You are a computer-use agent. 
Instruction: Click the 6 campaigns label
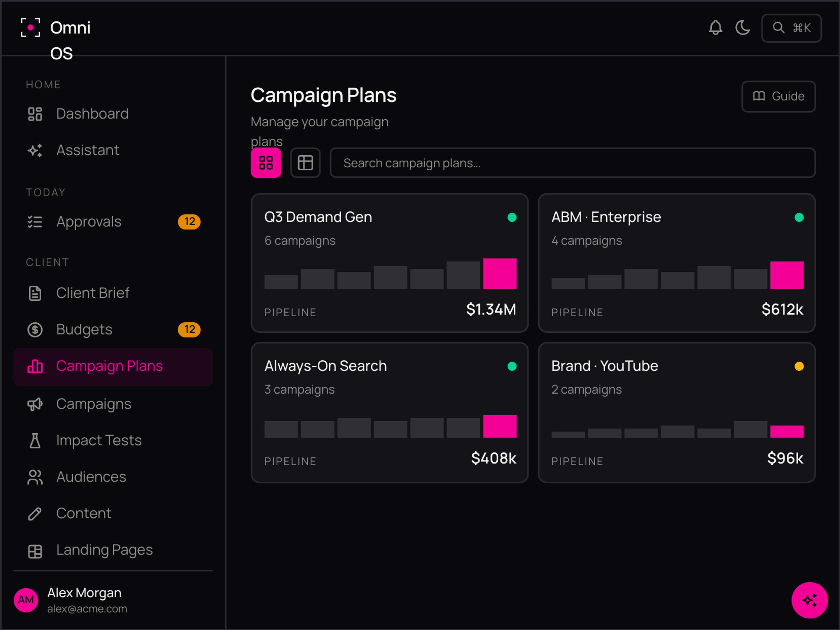pos(300,241)
